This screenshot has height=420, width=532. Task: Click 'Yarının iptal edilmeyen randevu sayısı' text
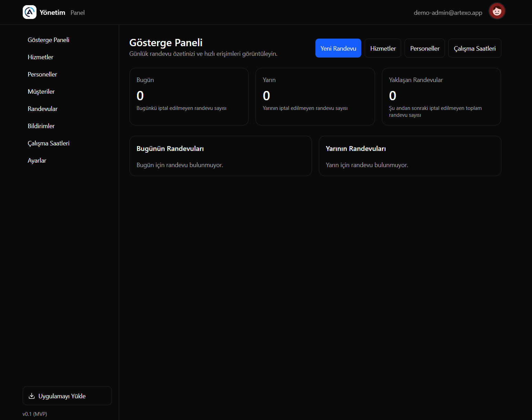tap(305, 108)
